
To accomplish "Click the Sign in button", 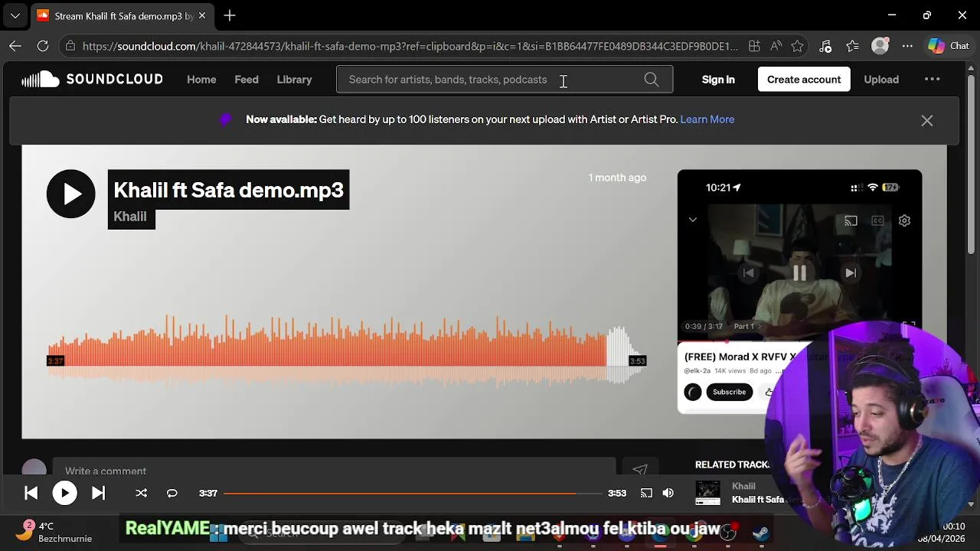I will click(718, 80).
